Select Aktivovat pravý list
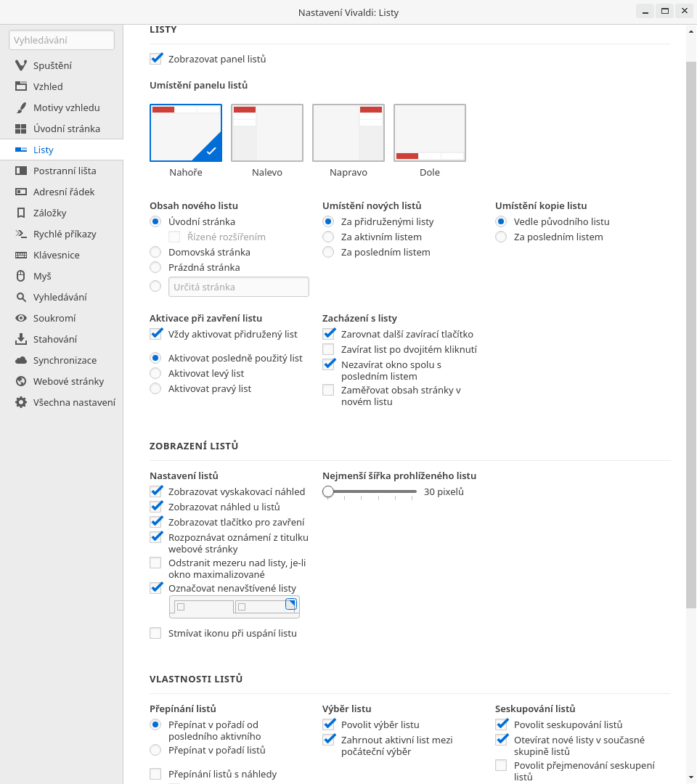The height and width of the screenshot is (784, 697). pyautogui.click(x=155, y=388)
